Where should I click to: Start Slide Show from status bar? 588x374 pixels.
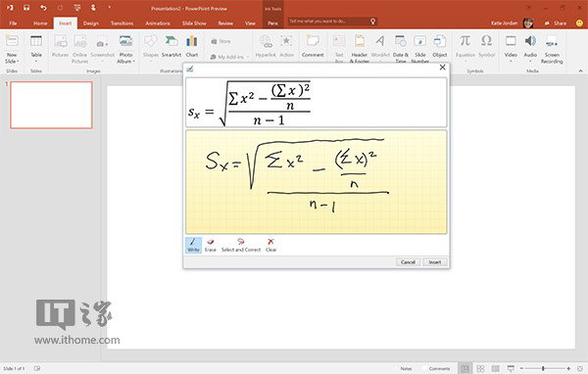(511, 369)
